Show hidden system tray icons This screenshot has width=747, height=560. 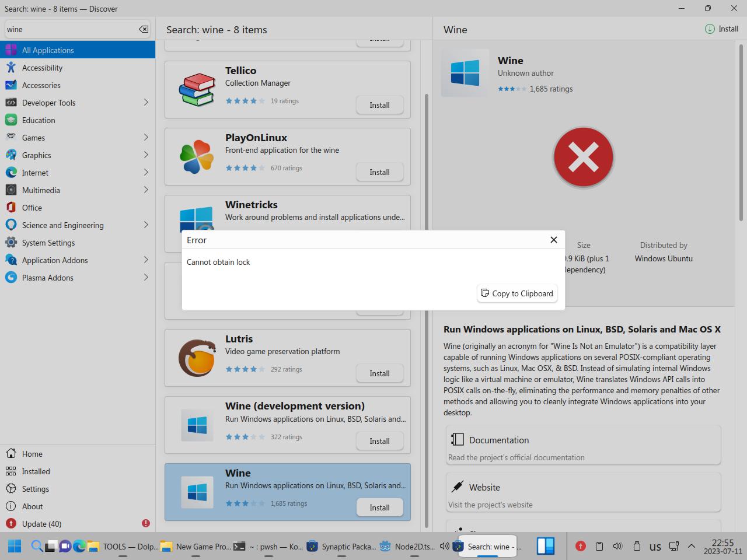692,546
